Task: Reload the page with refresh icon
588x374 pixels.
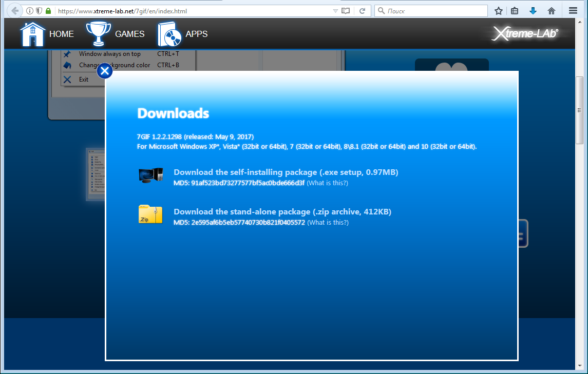Action: [x=362, y=11]
